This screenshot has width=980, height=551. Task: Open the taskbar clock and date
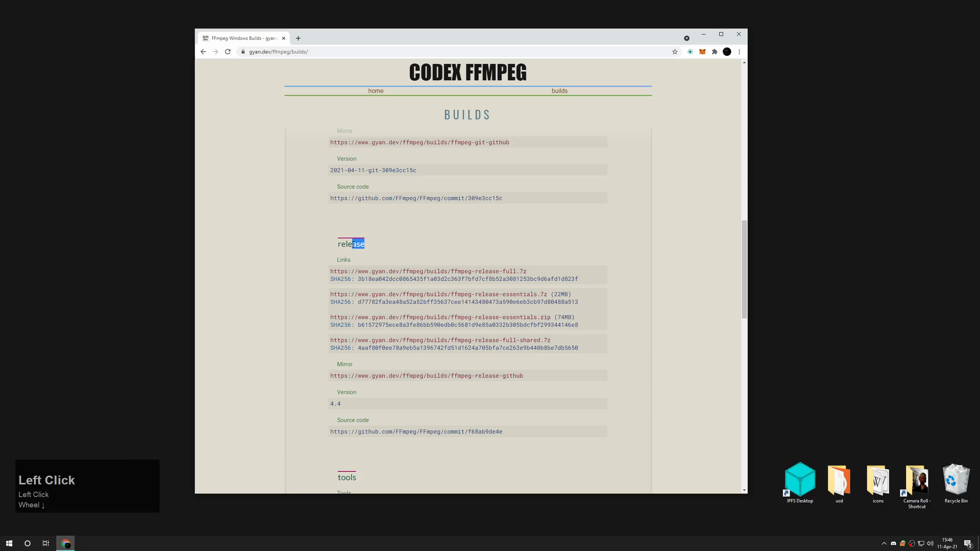tap(947, 543)
